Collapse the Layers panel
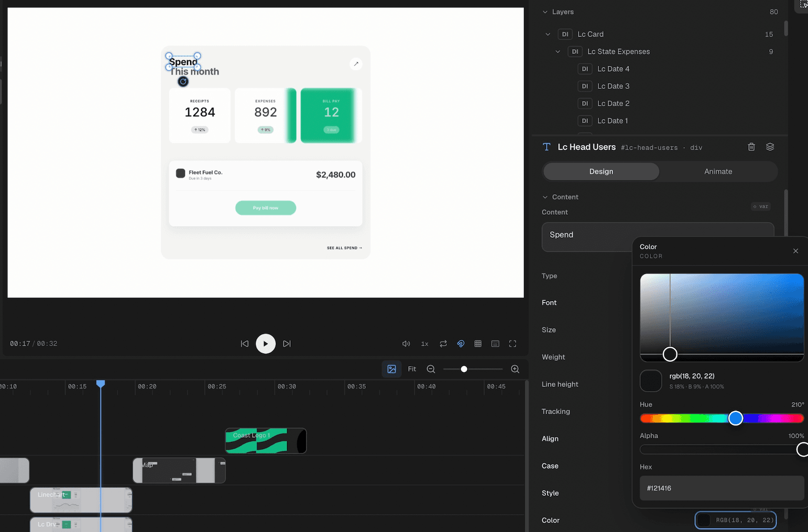This screenshot has height=532, width=808. tap(545, 12)
